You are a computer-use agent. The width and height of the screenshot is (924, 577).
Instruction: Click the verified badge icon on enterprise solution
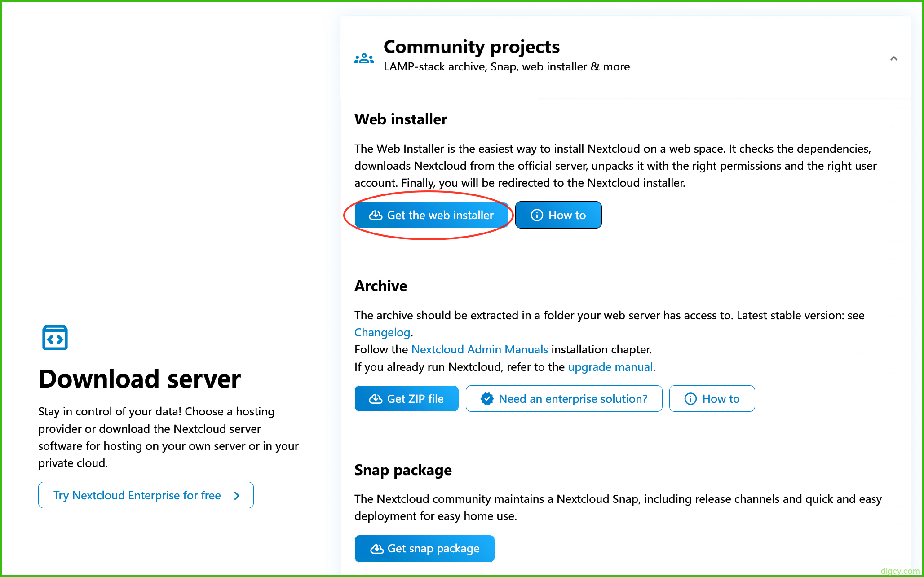point(487,399)
